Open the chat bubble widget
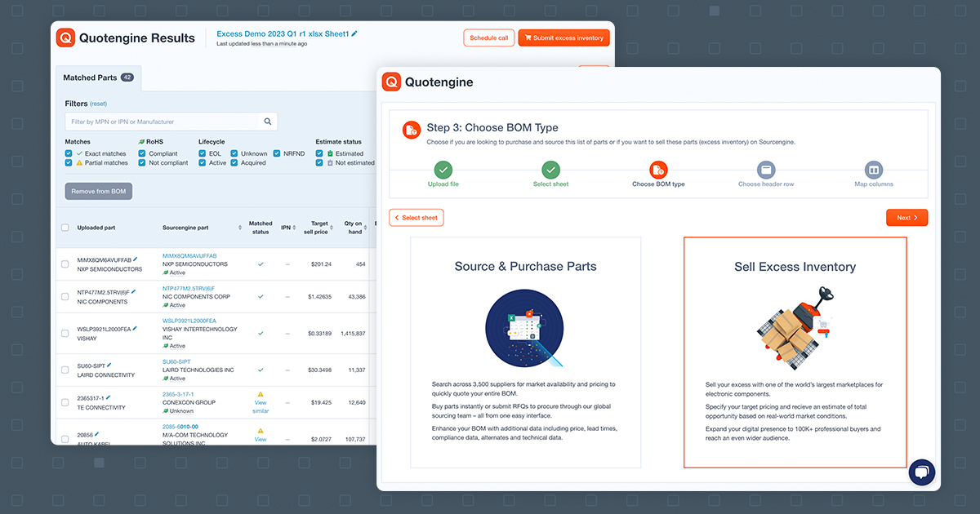 click(921, 472)
